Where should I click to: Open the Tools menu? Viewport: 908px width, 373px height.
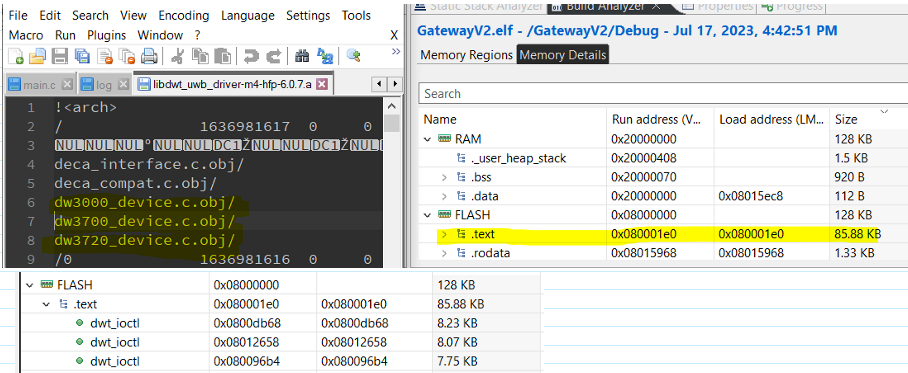(x=356, y=16)
